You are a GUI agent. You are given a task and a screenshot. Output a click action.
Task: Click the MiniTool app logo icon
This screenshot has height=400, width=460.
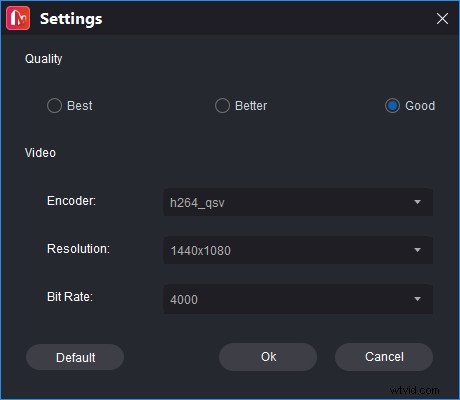18,18
